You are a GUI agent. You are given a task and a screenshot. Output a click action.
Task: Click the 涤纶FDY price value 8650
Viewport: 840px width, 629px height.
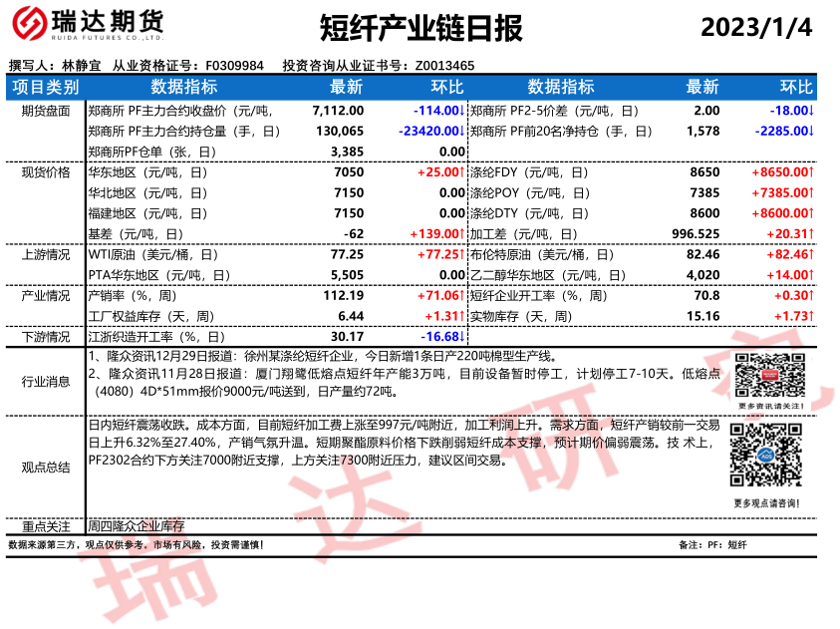704,172
